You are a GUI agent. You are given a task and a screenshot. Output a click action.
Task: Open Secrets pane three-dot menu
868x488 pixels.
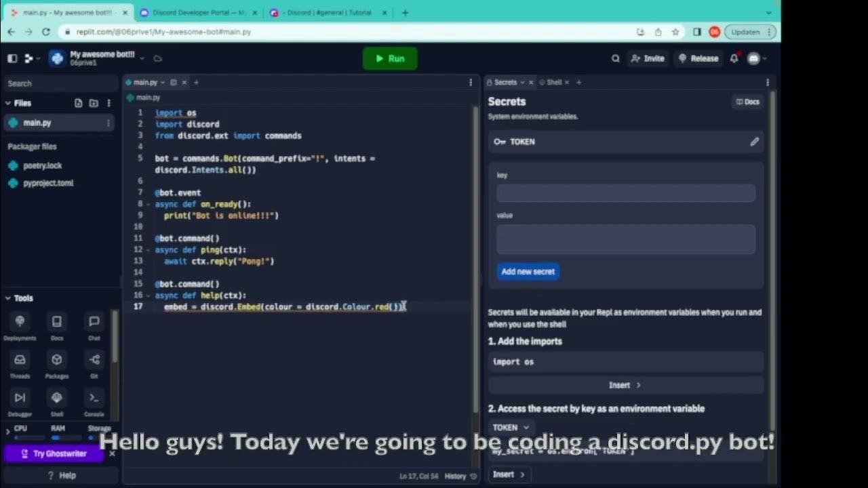coord(768,83)
